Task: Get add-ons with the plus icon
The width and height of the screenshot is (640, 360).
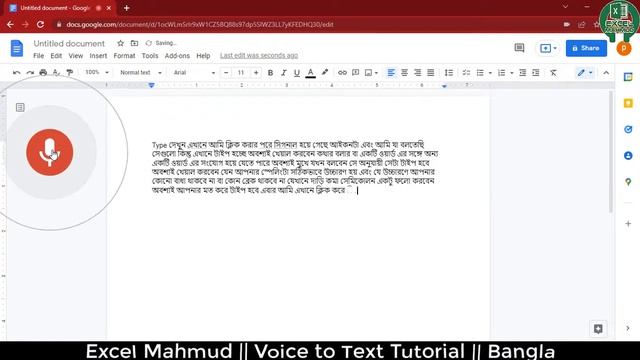Action: (x=628, y=224)
